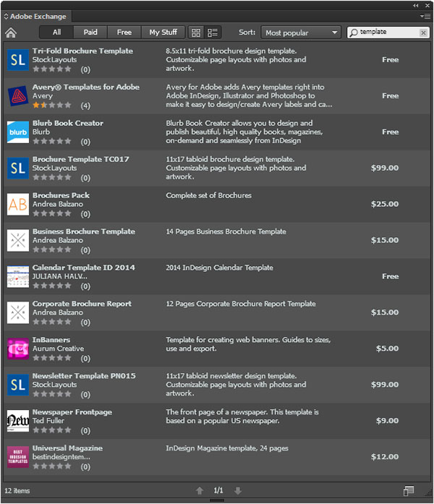Screen dimensions: 434x504
Task: Go to next page arrow
Action: [238, 490]
